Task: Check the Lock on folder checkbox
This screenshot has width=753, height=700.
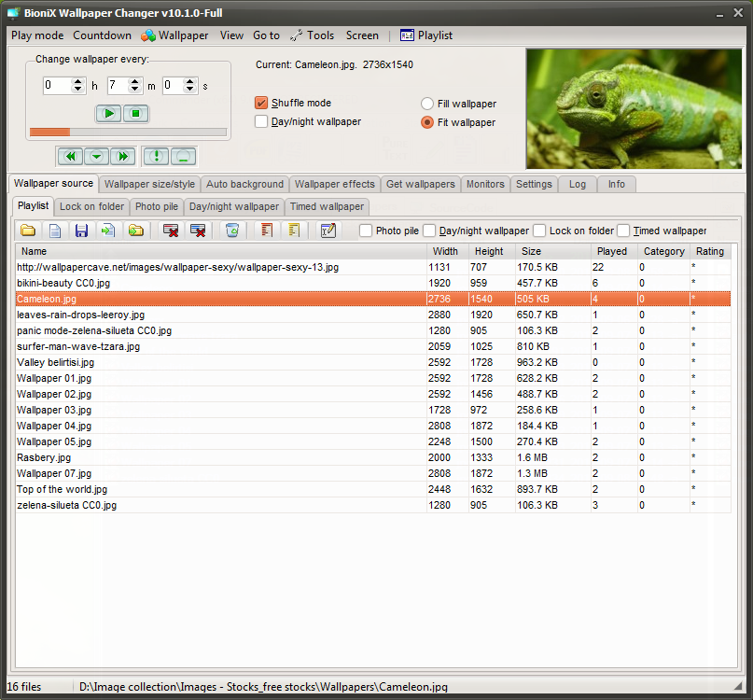Action: click(x=539, y=231)
